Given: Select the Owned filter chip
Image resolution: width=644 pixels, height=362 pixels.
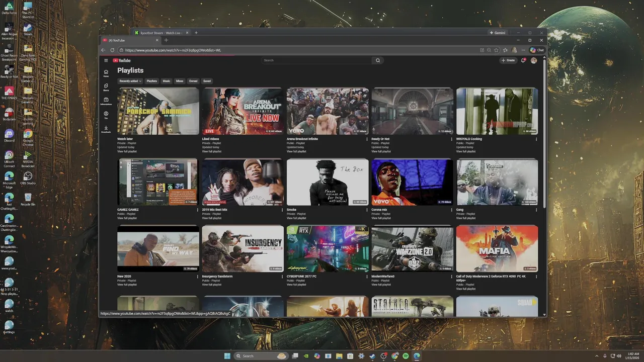Looking at the screenshot, I should click(x=193, y=81).
